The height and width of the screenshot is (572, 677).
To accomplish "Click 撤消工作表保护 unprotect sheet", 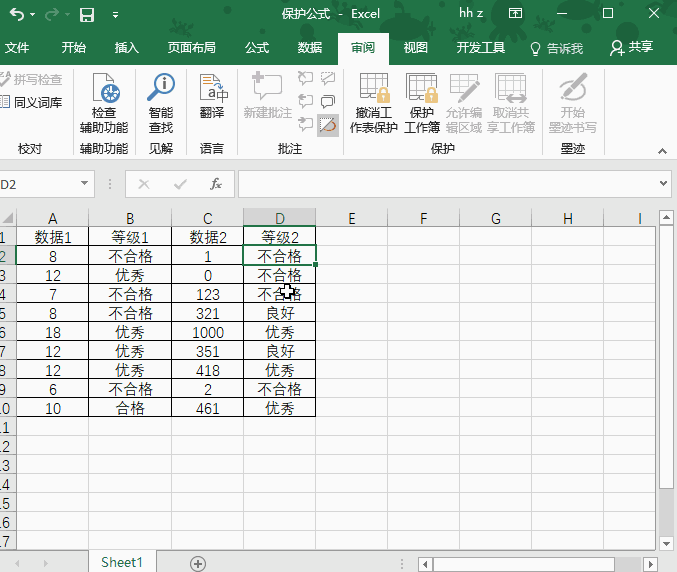I will [x=373, y=104].
